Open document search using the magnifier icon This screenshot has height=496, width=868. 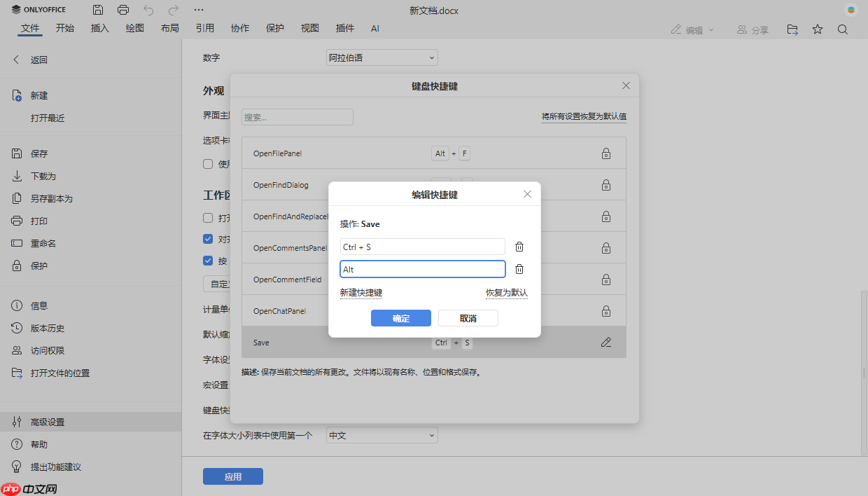click(x=842, y=29)
